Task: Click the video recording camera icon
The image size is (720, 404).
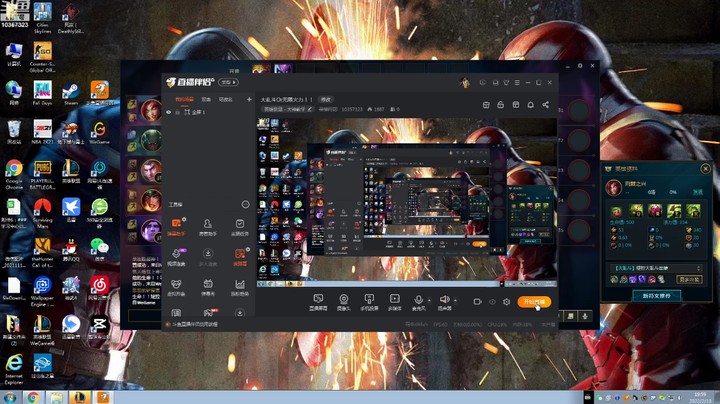Action: click(x=478, y=302)
